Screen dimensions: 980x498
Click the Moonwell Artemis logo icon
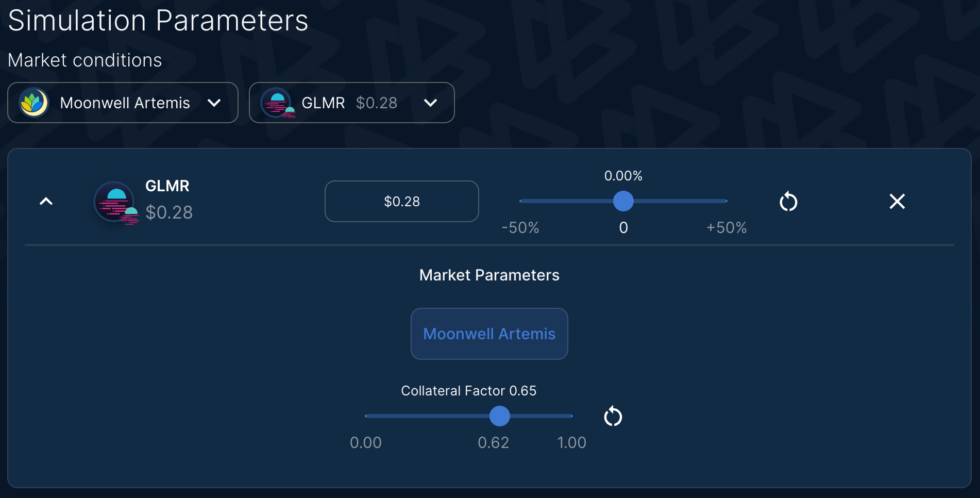pos(33,103)
